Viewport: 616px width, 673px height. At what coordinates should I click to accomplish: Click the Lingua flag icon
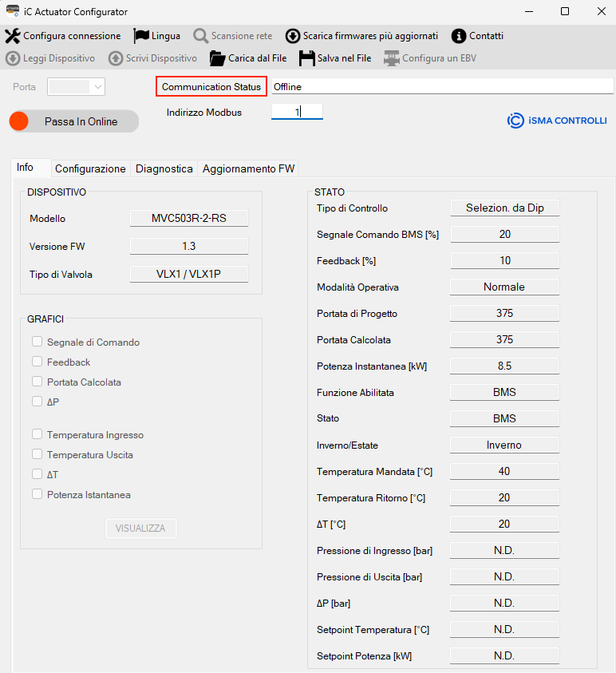(x=141, y=36)
